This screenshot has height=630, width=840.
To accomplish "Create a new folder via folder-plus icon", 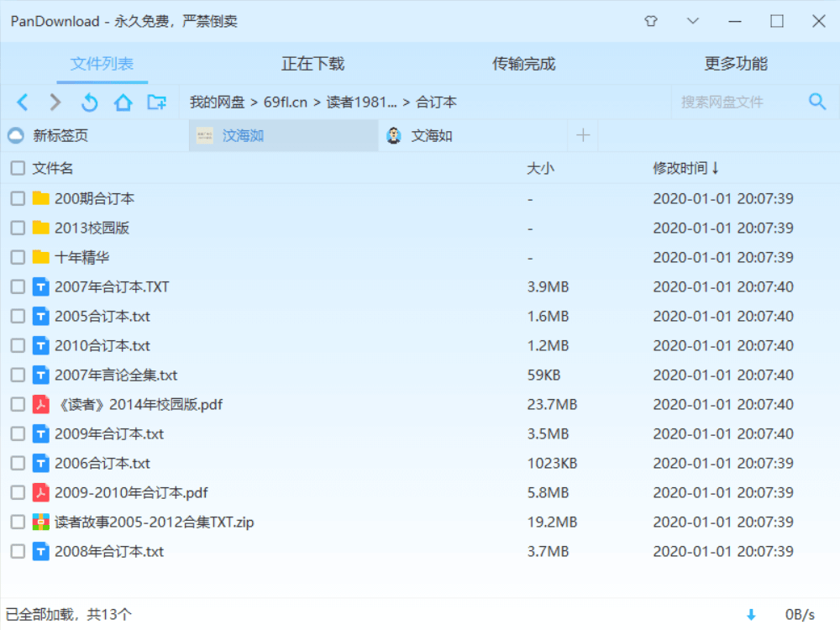I will [156, 102].
